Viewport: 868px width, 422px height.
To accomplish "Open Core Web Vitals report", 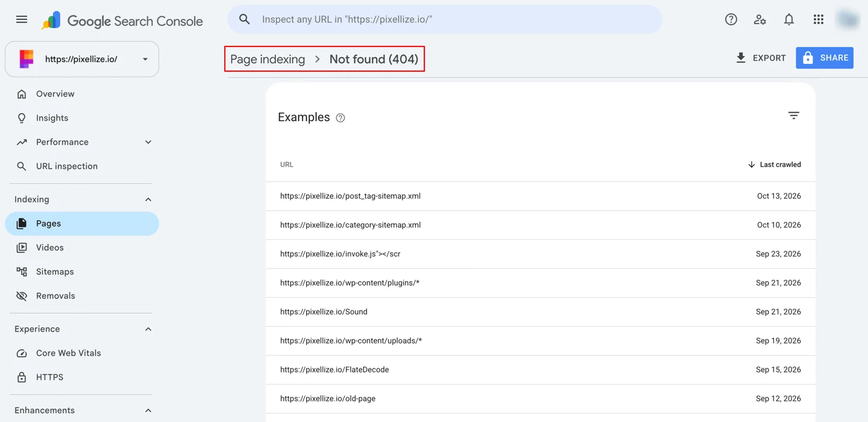I will click(x=82, y=353).
